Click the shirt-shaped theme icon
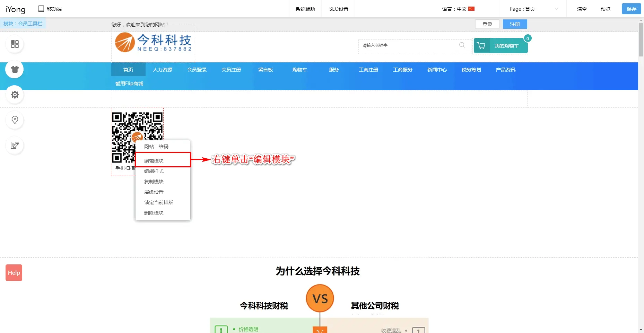 [x=15, y=69]
